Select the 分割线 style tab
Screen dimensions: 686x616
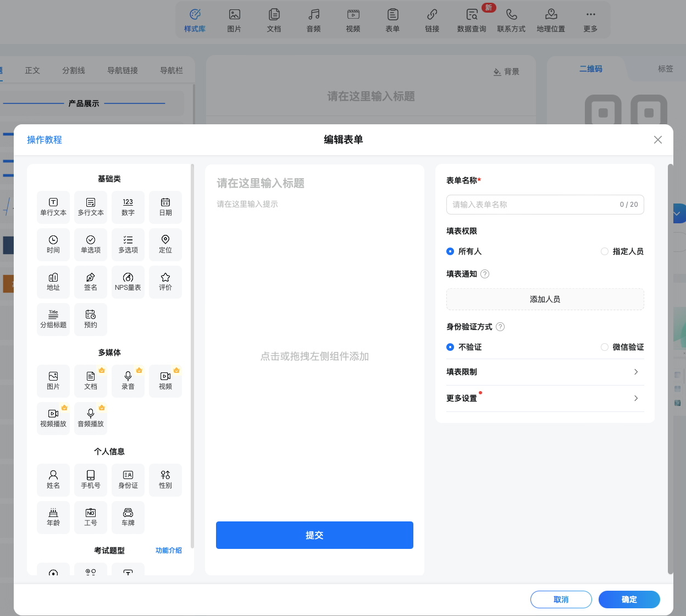coord(74,70)
